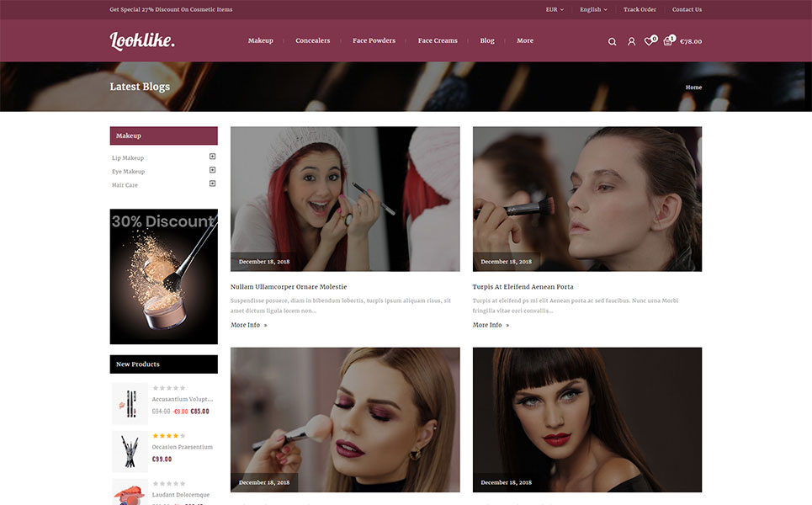Click the Occasion Praesentium product name

coord(183,447)
